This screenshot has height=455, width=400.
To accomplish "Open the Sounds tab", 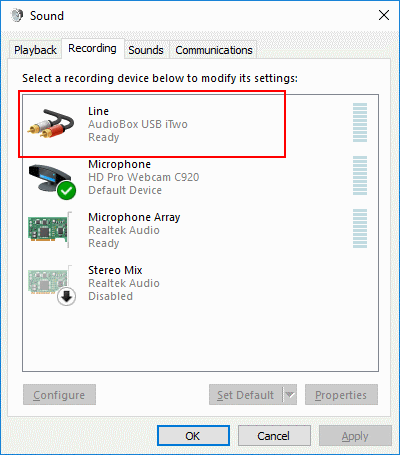I will tap(146, 50).
